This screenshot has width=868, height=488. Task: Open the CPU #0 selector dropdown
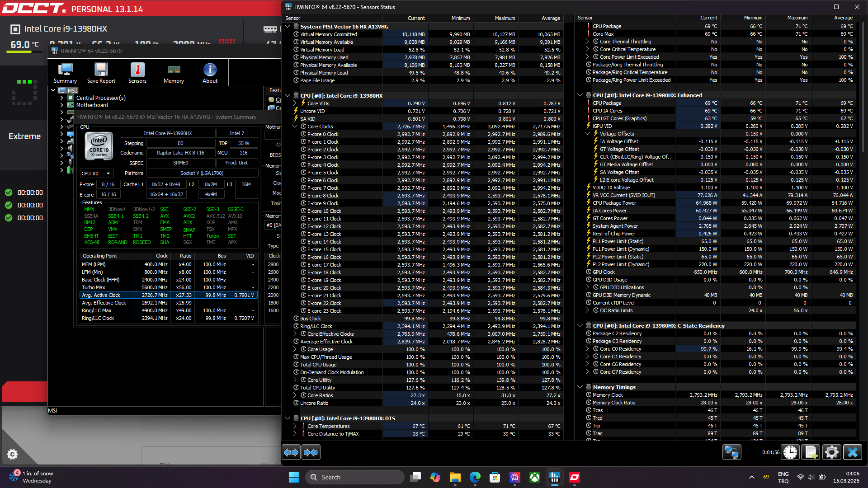(x=97, y=174)
